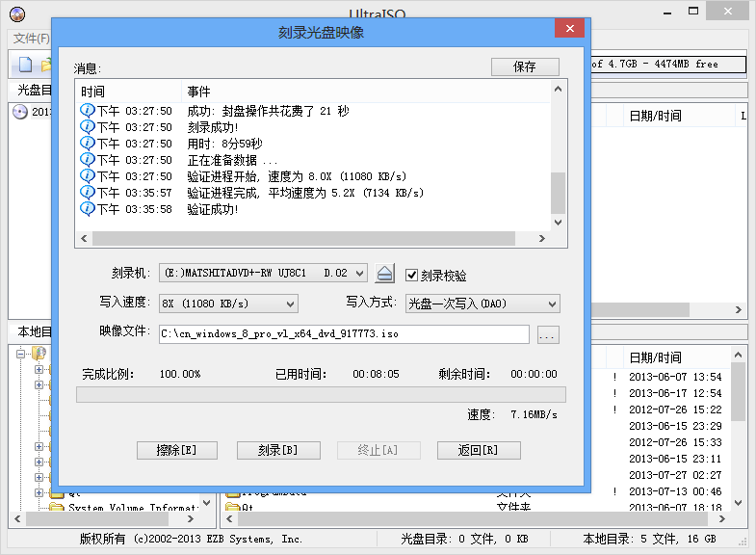This screenshot has height=555, width=756.
Task: Click the 验证成功! message text
Action: pyautogui.click(x=213, y=209)
